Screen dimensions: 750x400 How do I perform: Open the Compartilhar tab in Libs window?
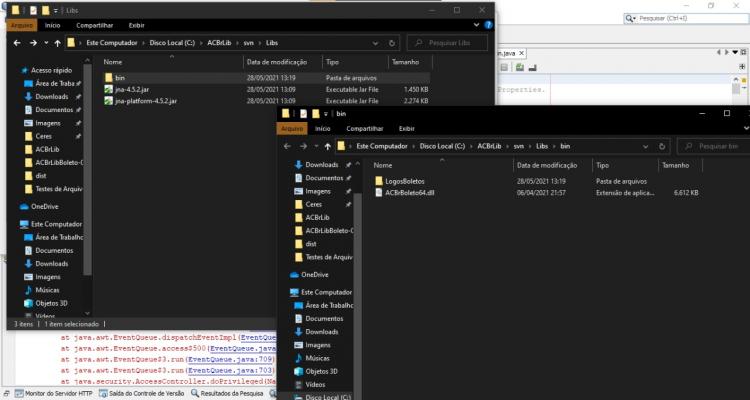(95, 25)
